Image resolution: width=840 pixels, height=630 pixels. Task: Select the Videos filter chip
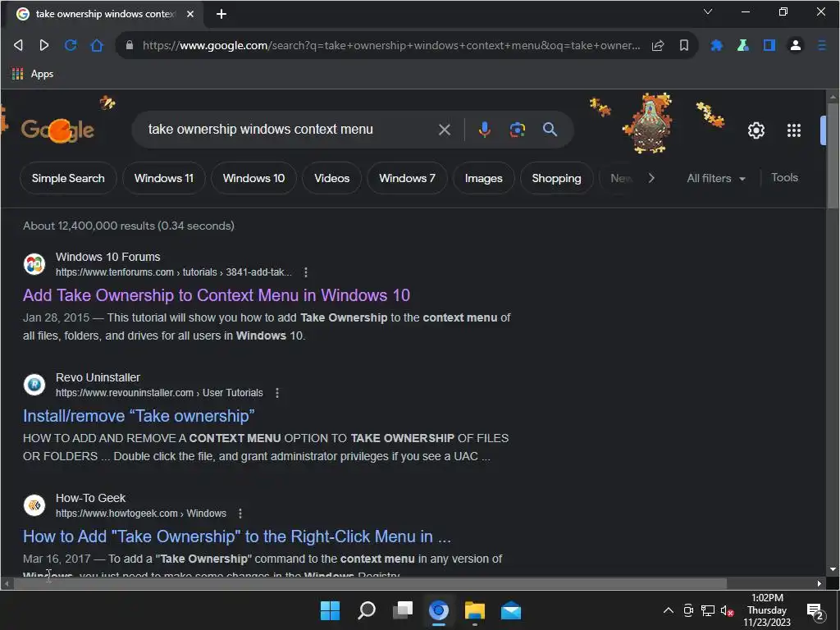[x=331, y=178]
